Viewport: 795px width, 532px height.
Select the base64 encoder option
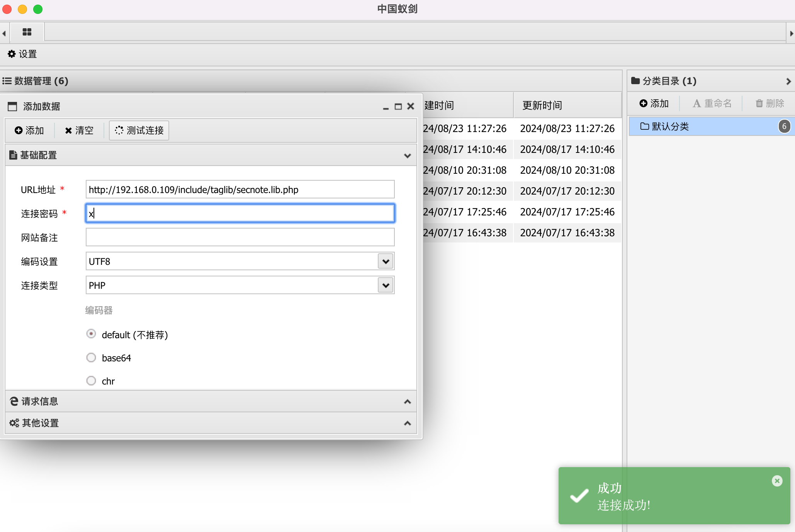91,357
